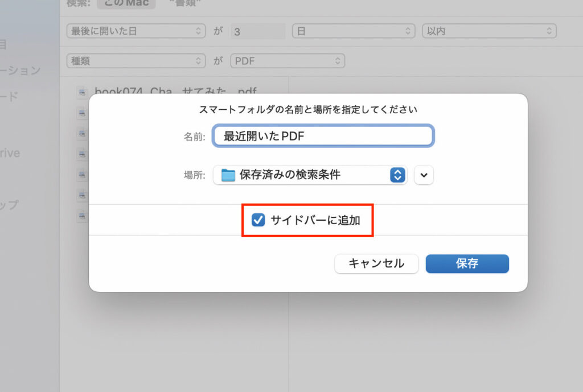Click the 名前 text field containing 最近開いたPDF
The width and height of the screenshot is (583, 392).
pyautogui.click(x=323, y=136)
